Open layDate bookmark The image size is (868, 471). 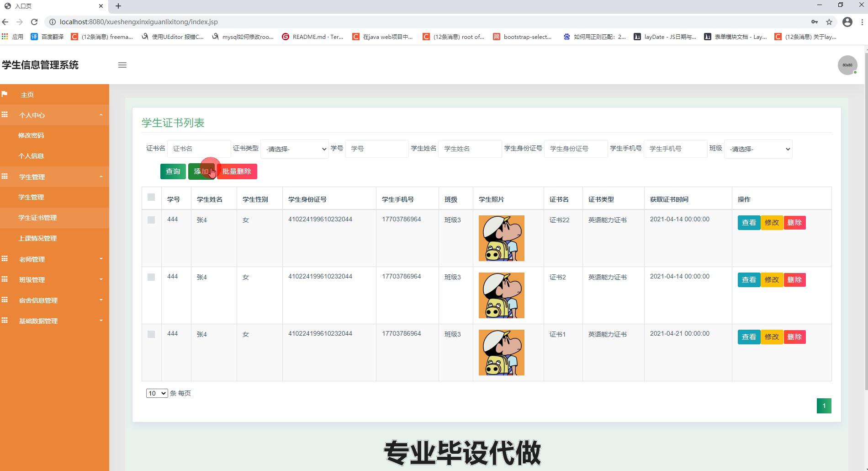click(665, 37)
